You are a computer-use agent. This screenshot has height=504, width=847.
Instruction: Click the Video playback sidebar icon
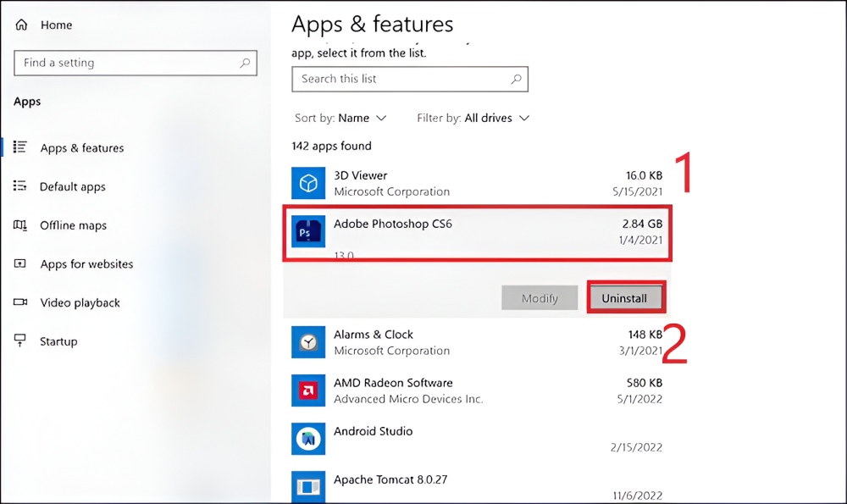tap(20, 302)
